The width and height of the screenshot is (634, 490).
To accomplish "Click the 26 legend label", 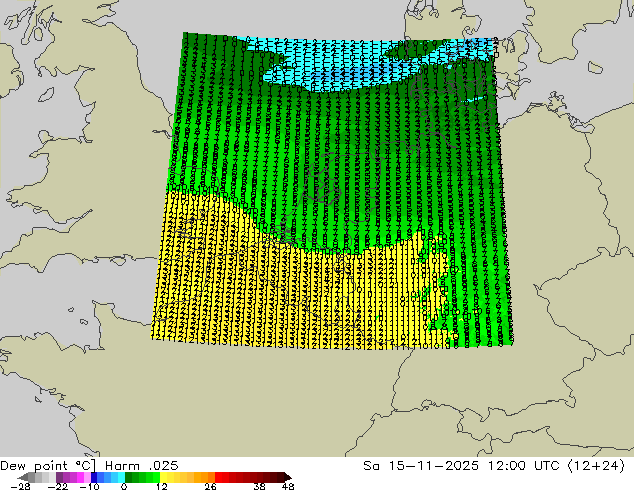I will [210, 486].
